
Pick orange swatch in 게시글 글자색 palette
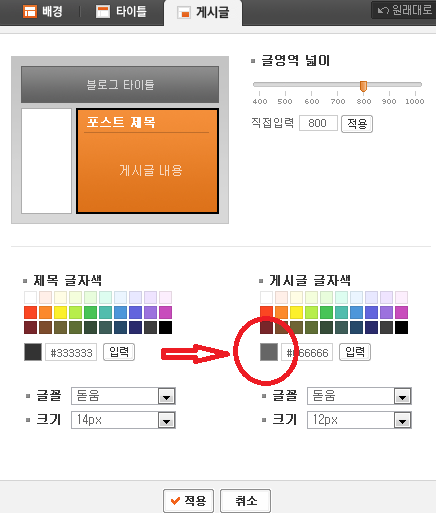(282, 313)
